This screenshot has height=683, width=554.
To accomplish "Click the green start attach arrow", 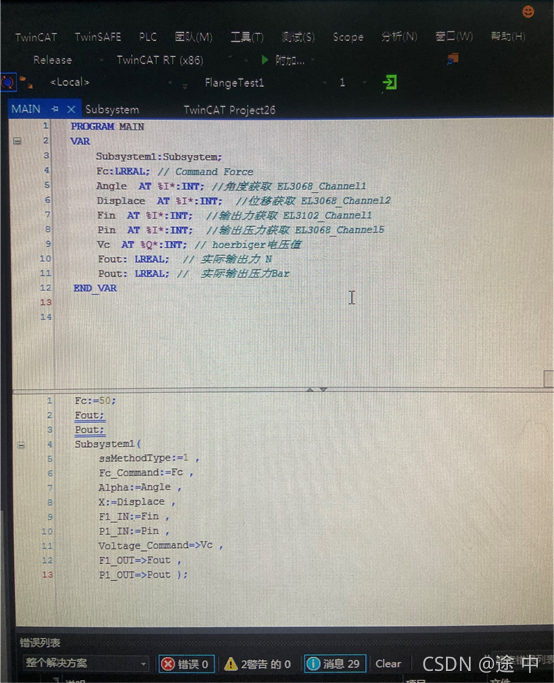I will pyautogui.click(x=264, y=60).
